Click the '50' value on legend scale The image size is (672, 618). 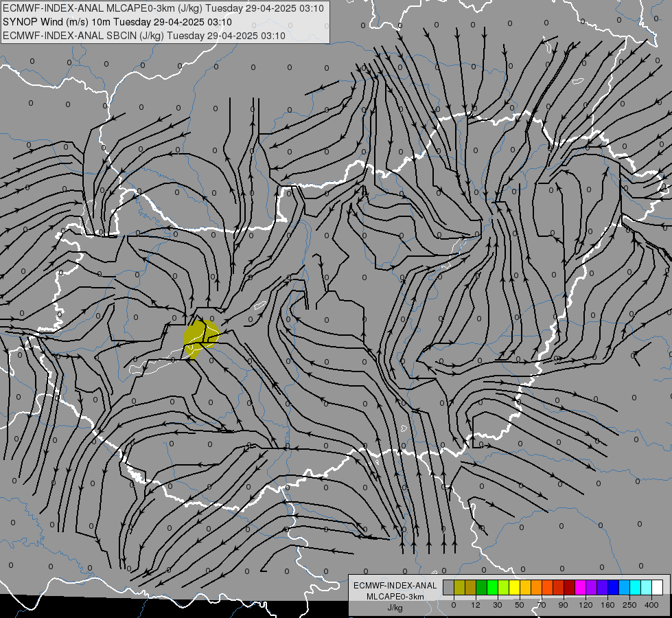tap(520, 605)
